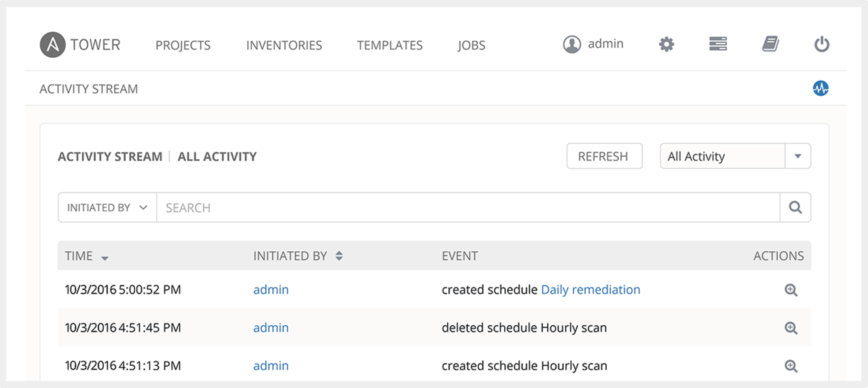Click into the Search input field

(x=468, y=208)
